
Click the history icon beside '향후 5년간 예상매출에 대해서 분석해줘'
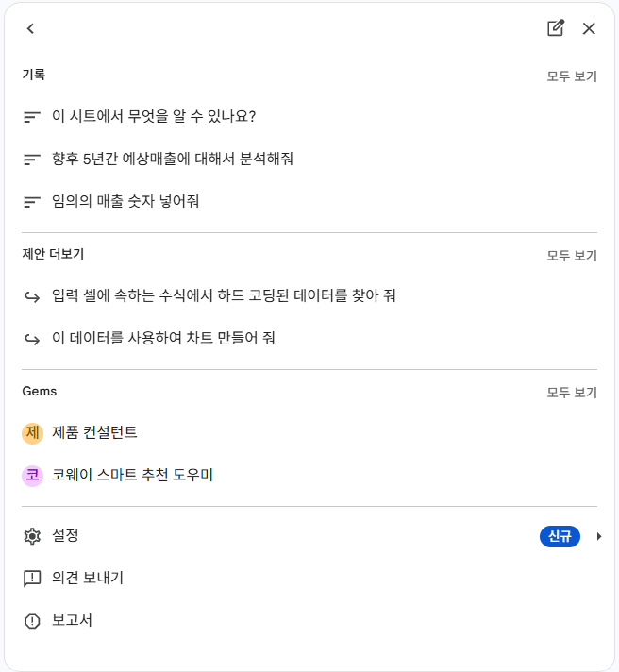pyautogui.click(x=32, y=160)
